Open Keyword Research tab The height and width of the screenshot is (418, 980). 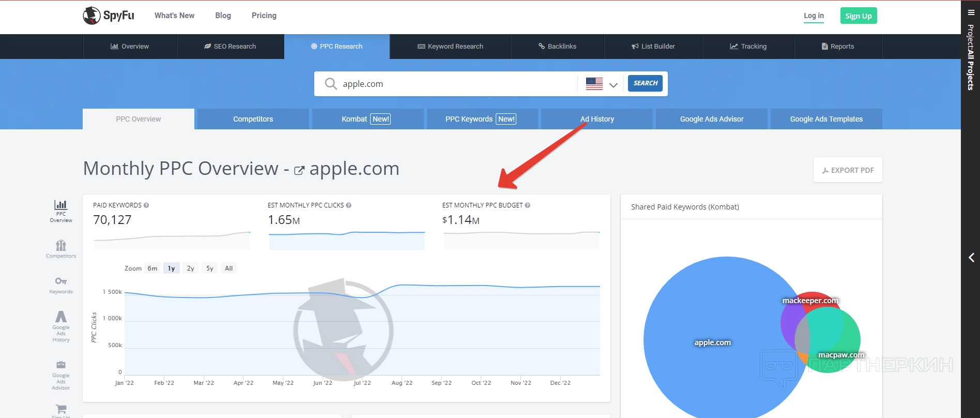pos(450,47)
